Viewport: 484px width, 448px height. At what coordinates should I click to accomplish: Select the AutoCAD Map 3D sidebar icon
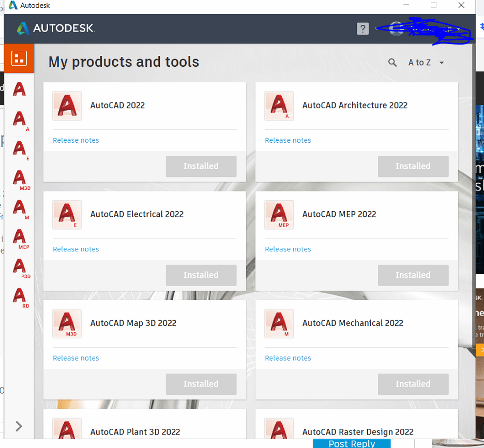[x=21, y=180]
